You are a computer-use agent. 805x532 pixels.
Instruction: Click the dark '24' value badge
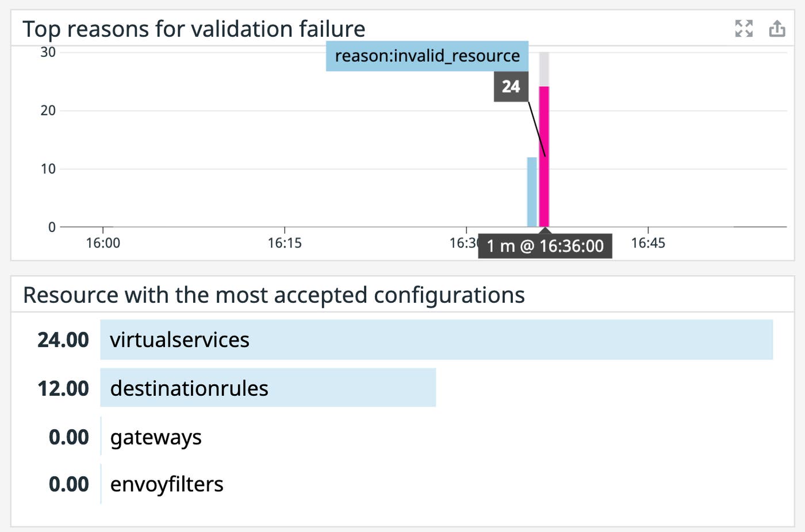pyautogui.click(x=511, y=87)
